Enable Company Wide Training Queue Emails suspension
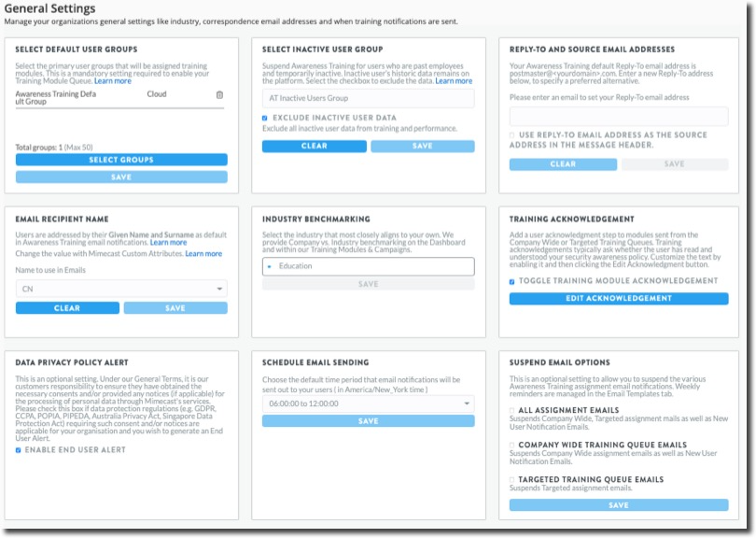Screen dimensions: 756x538 point(512,445)
